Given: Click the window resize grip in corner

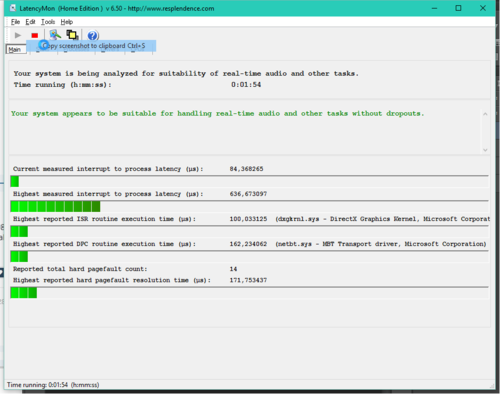Looking at the screenshot, I should pos(492,386).
